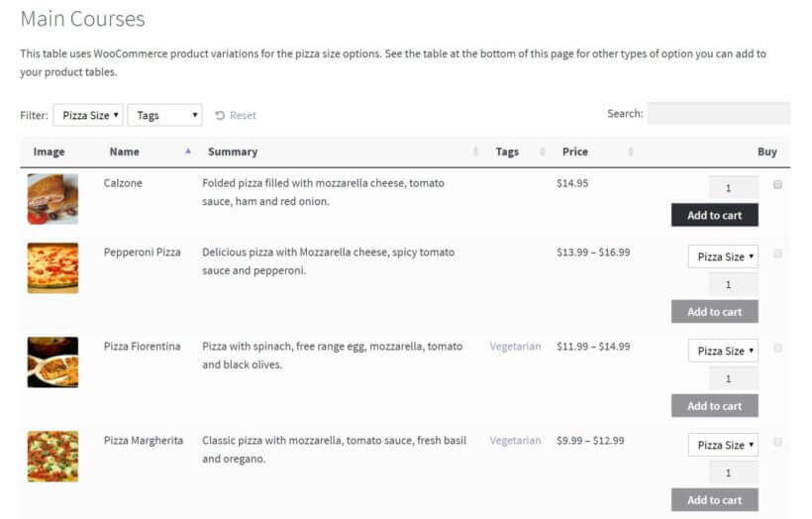Select the Calzone quantity field

click(733, 188)
